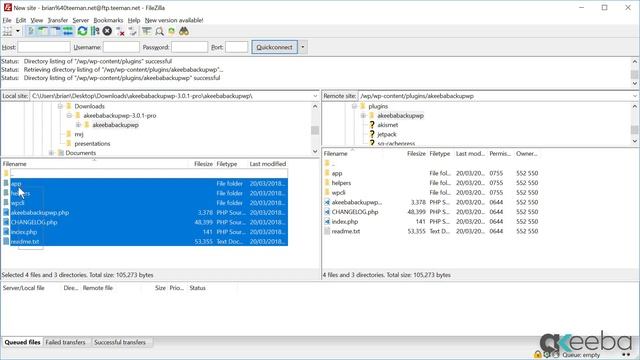Open directory listing filters icon

[147, 31]
